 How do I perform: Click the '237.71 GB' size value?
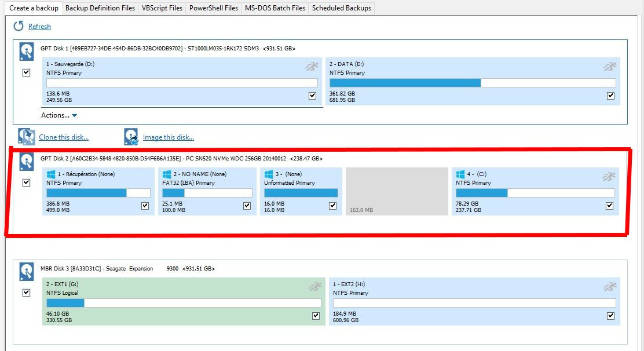pos(468,210)
